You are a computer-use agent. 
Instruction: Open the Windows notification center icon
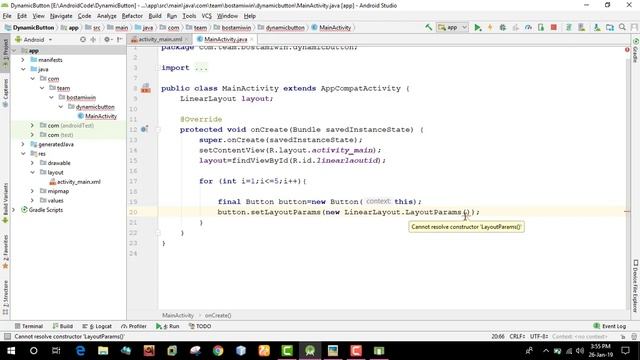[625, 351]
